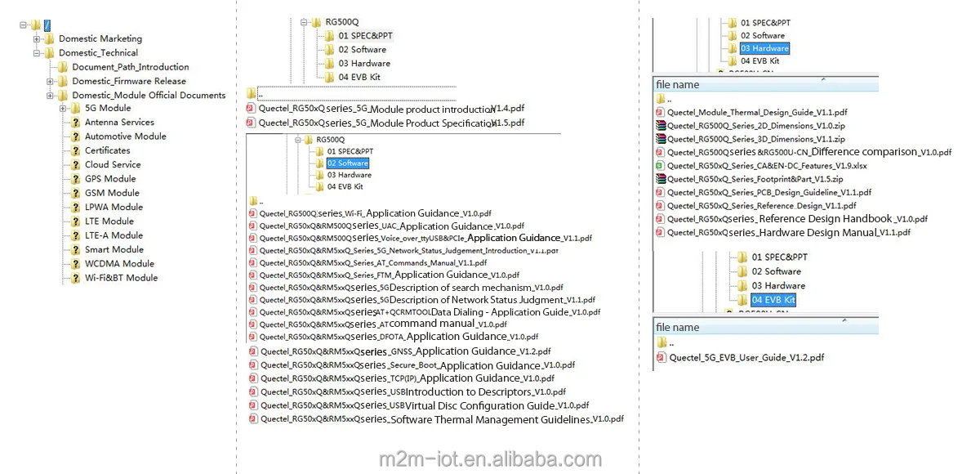Open RG50xQ_Series_PCB_Design_Guideline_V1.1.pdf
The height and width of the screenshot is (474, 980).
[x=769, y=193]
